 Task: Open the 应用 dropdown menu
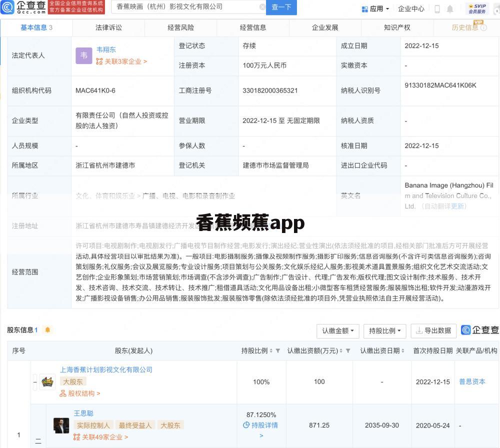[x=375, y=9]
